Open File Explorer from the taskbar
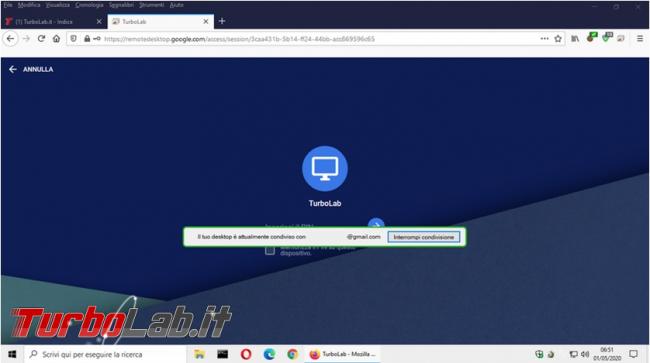Screen dimensions: 650x363 [x=199, y=354]
